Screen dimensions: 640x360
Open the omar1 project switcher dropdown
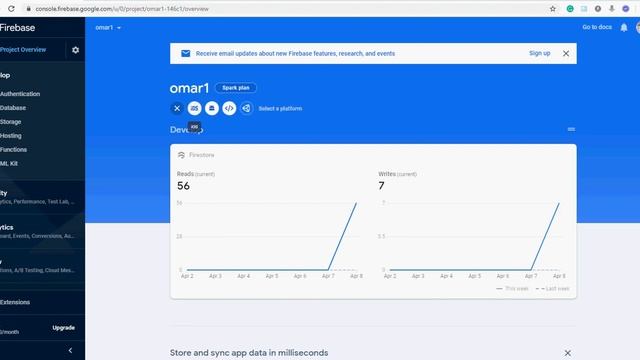(108, 28)
